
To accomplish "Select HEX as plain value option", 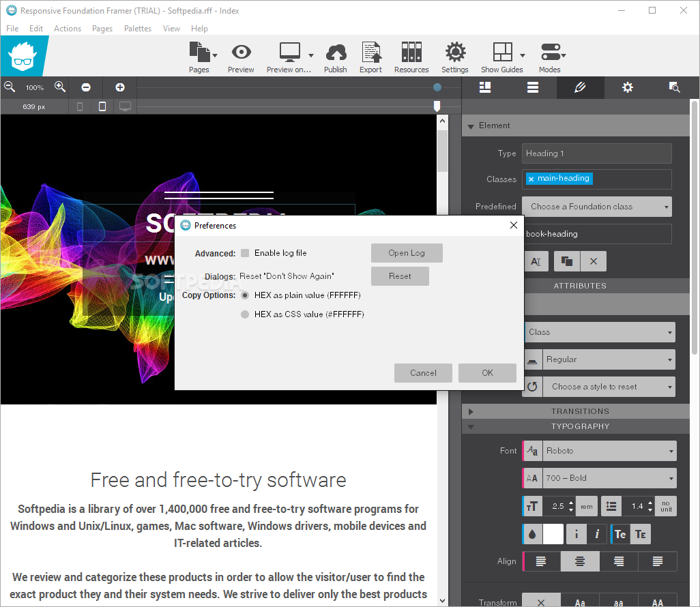I will point(245,295).
